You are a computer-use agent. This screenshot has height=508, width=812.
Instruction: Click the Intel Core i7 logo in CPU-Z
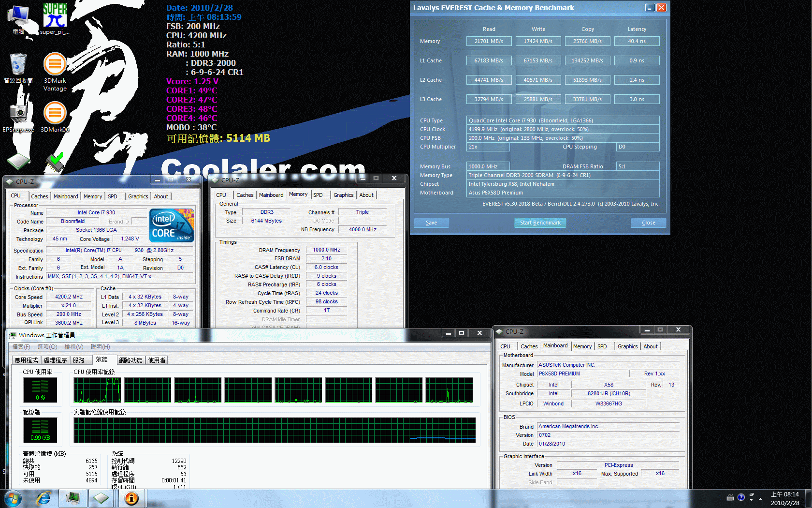click(x=172, y=225)
